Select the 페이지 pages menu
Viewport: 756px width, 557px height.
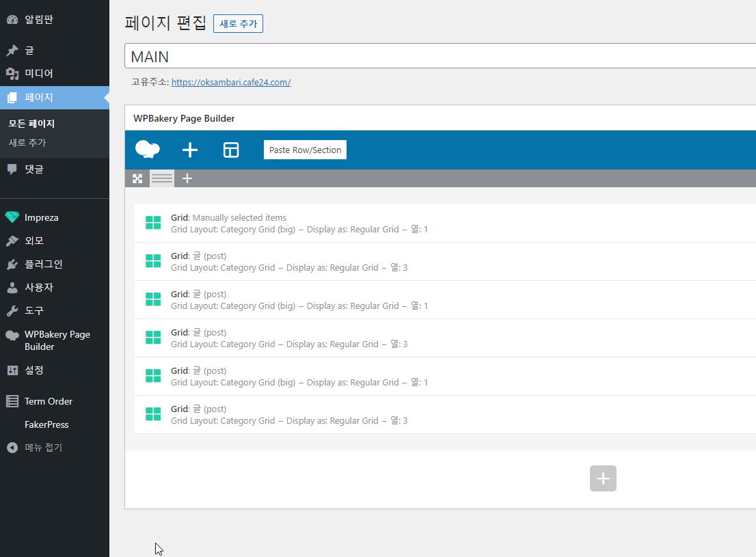point(55,98)
